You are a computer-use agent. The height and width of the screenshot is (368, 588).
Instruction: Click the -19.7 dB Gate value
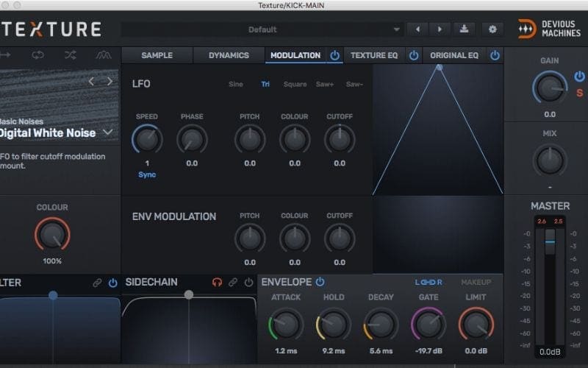click(429, 351)
